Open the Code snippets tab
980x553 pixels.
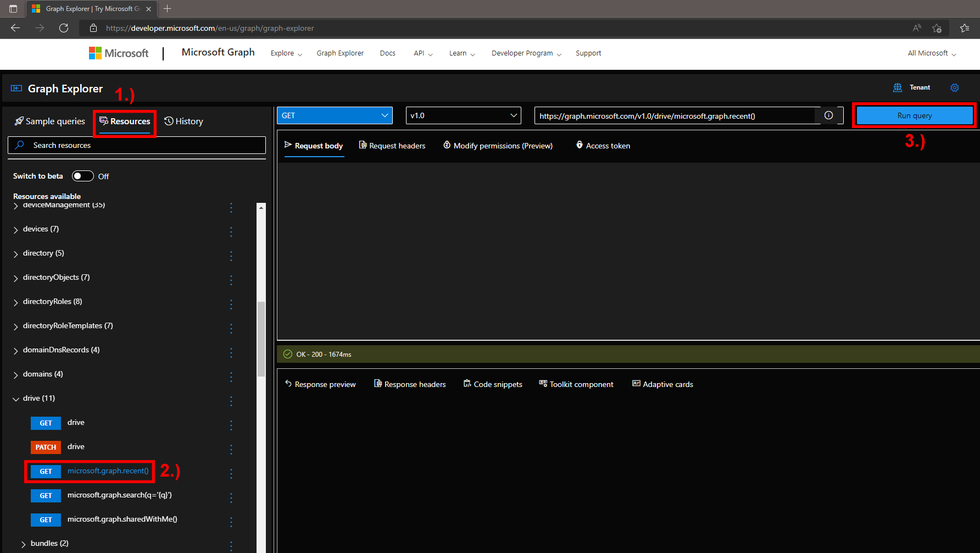pyautogui.click(x=493, y=384)
